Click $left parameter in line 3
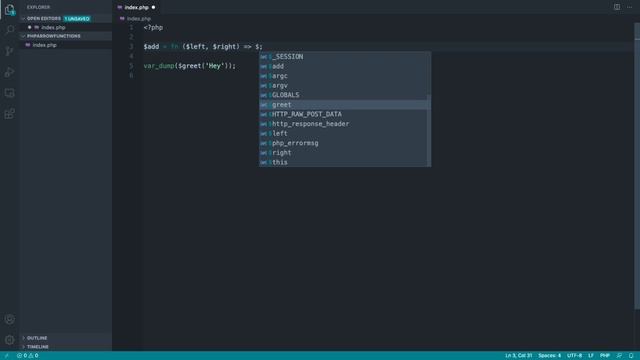The width and height of the screenshot is (640, 360). coord(196,47)
